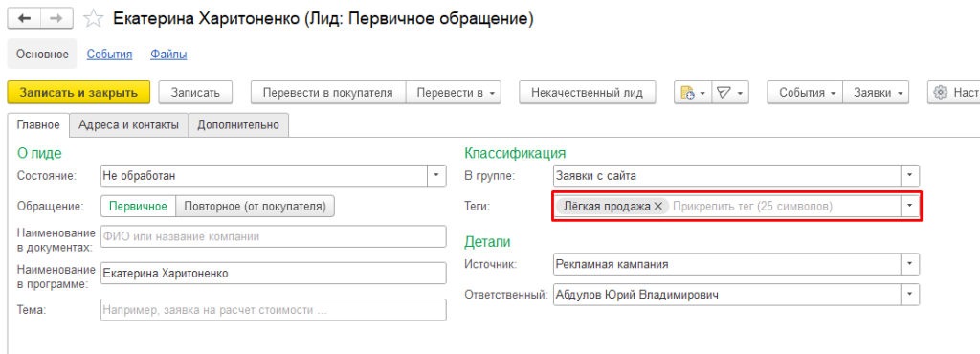
Task: Expand the funnel icon dropdown arrow
Action: coord(740,93)
